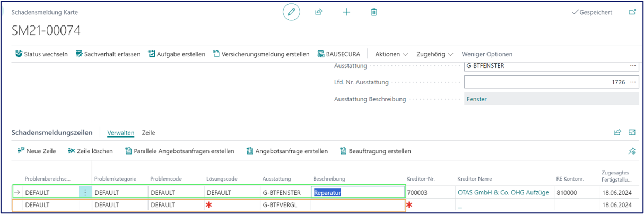Click the Beschreibung column header
The width and height of the screenshot is (644, 214).
click(329, 179)
